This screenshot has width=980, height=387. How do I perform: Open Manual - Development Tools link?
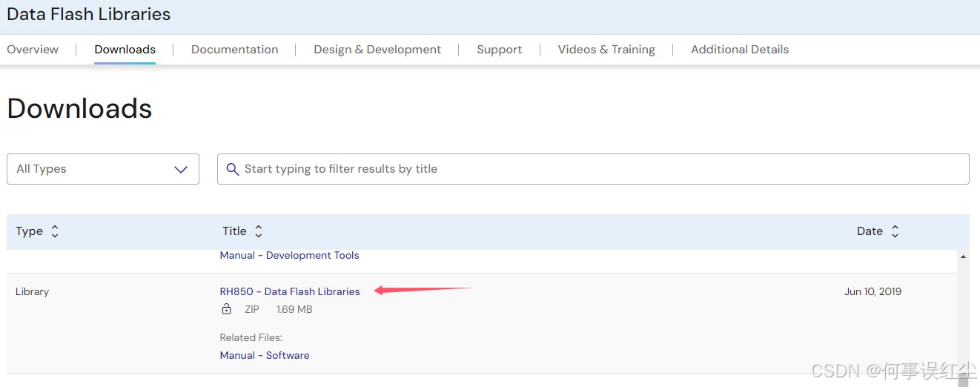tap(289, 255)
